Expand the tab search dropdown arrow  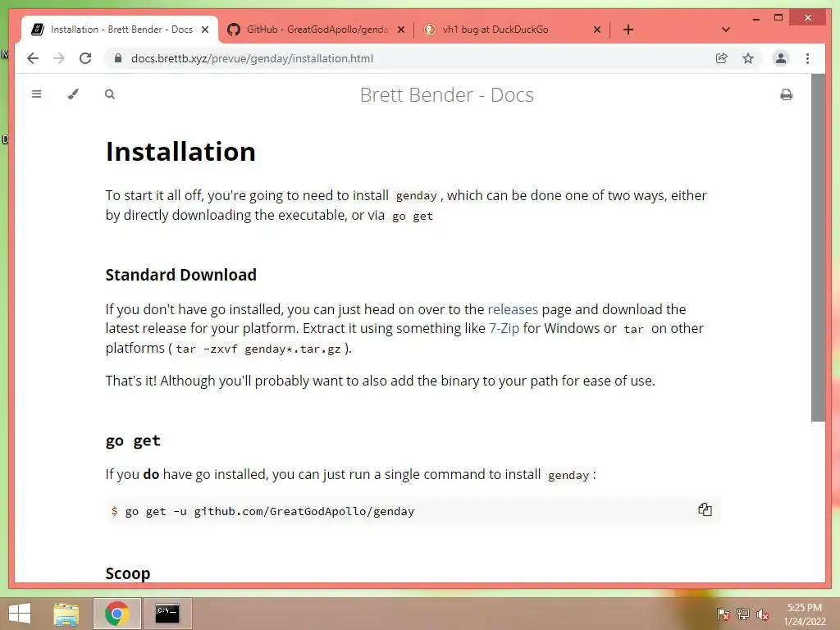coord(726,30)
